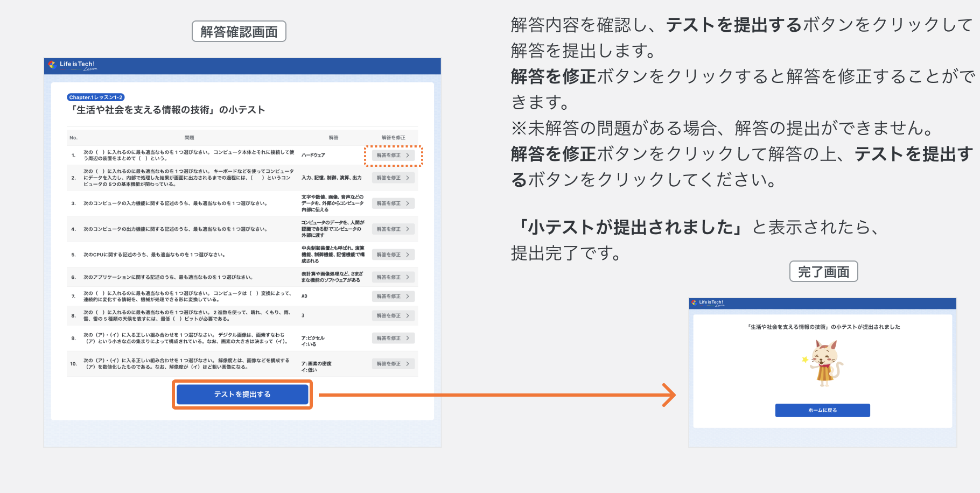Viewport: 980px width, 493px height.
Task: Click the "完了画面" screen label
Action: click(x=823, y=271)
